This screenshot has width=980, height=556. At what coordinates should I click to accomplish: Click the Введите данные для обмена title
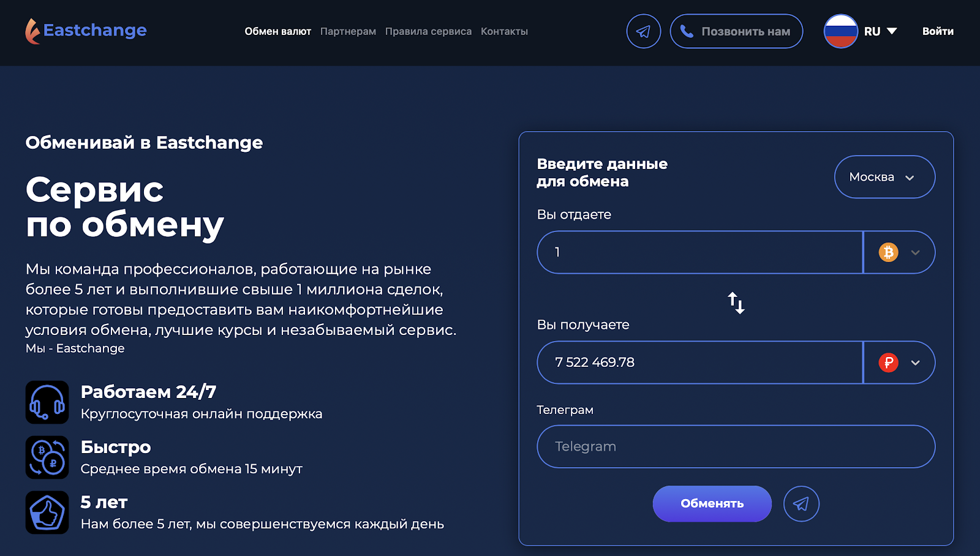pos(602,173)
